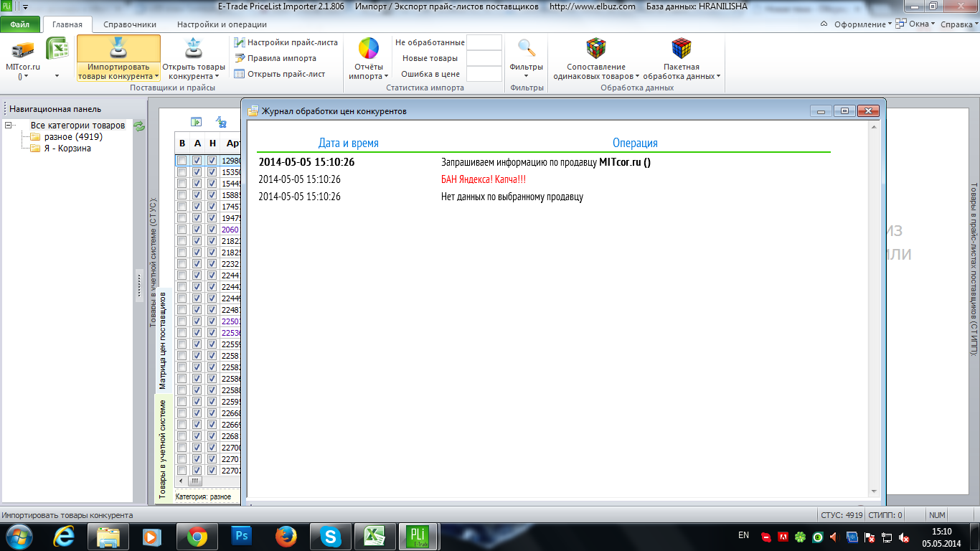Screen dimensions: 980x551
Task: Untick the A checkbox in row starting 2232
Action: tap(197, 265)
